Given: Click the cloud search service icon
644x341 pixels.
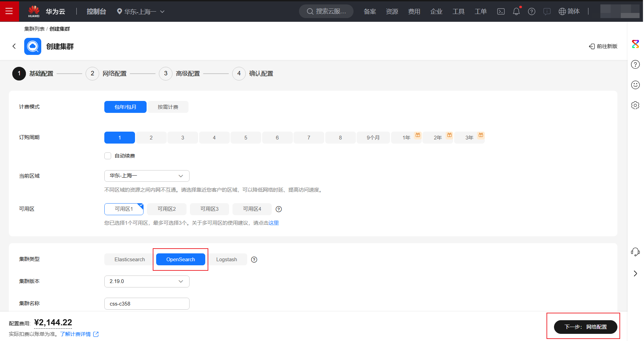Looking at the screenshot, I should pos(33,46).
